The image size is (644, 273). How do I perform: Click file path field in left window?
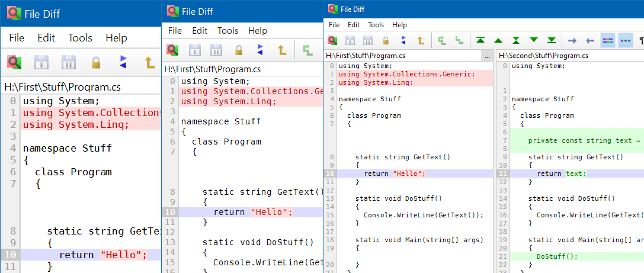[81, 86]
